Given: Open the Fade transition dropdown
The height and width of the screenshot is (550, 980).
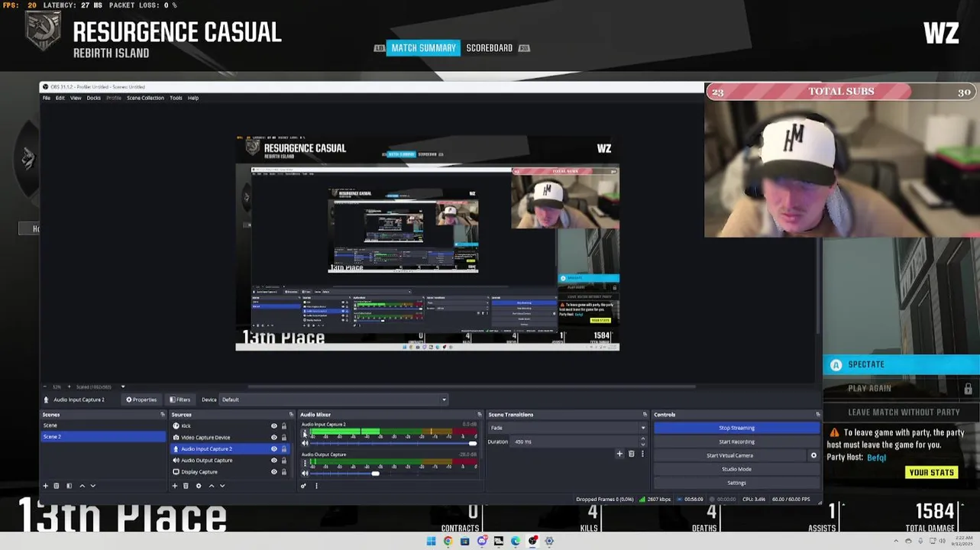Looking at the screenshot, I should click(x=568, y=428).
